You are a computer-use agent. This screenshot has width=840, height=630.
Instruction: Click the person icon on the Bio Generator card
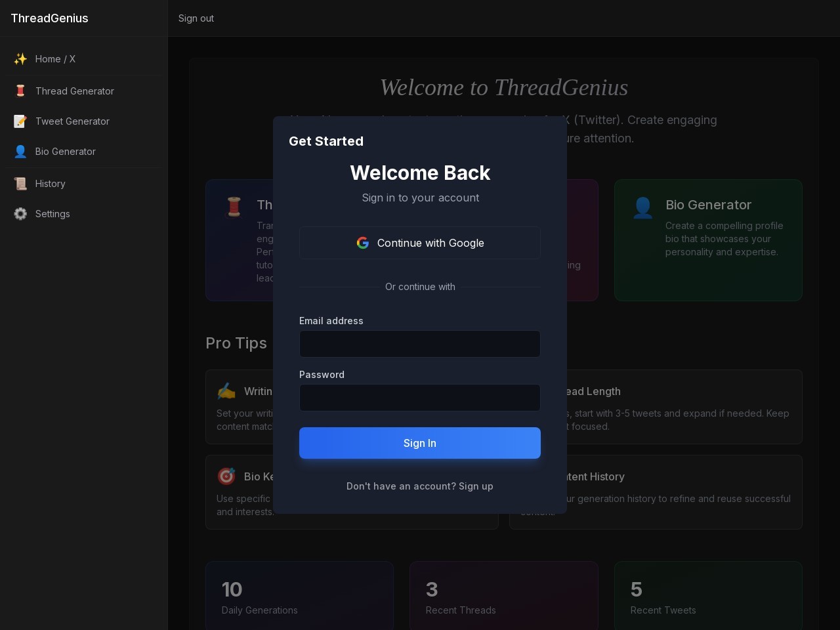point(642,207)
